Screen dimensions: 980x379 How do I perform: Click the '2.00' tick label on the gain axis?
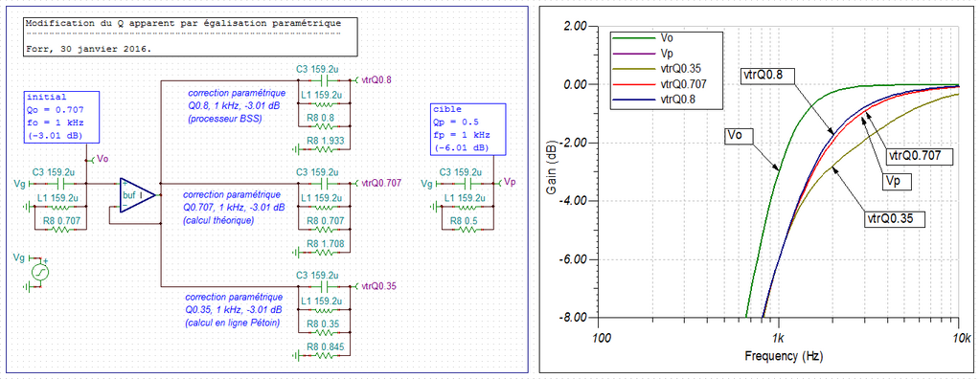coord(577,27)
